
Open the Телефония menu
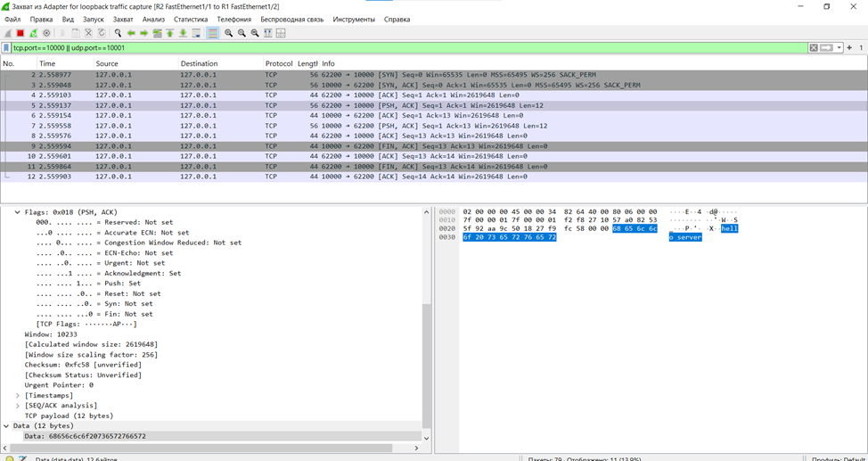pyautogui.click(x=234, y=19)
